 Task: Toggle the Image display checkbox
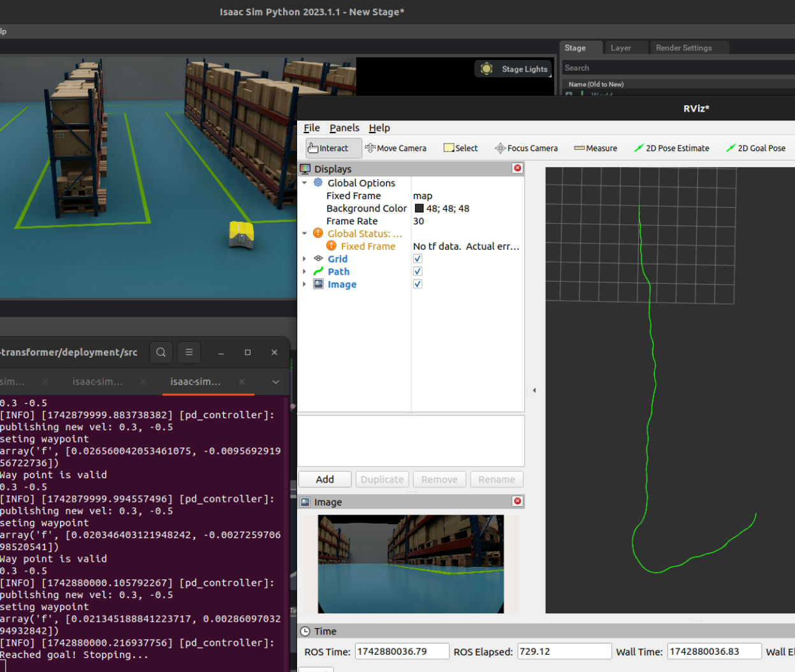[x=417, y=284]
